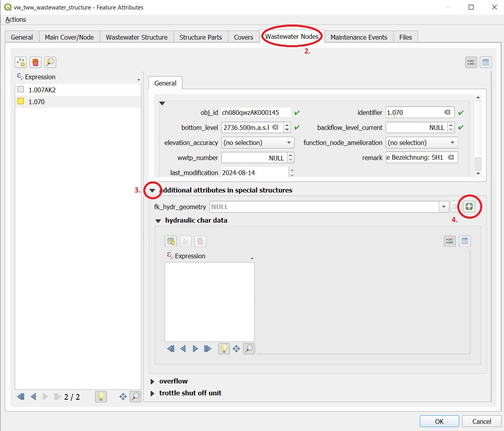Toggle highlight lightbulb beside 2 / 2 counter
504x431 pixels.
pyautogui.click(x=101, y=397)
